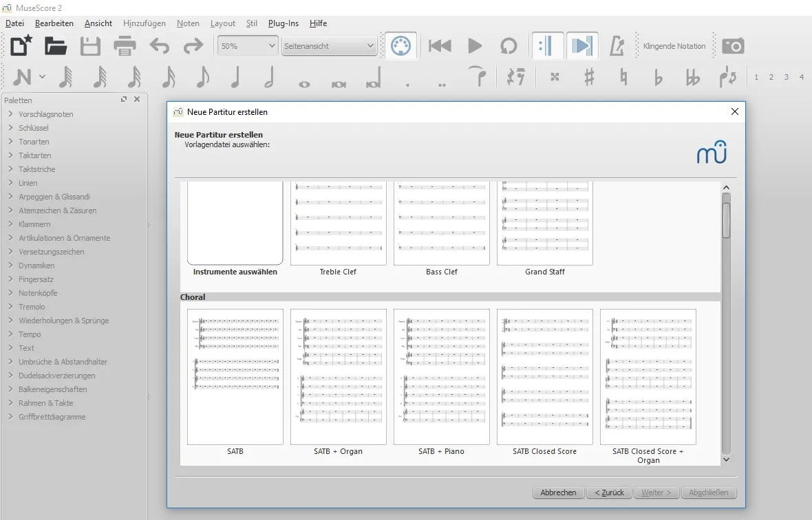
Task: Undock the Paletten panel
Action: pos(124,99)
